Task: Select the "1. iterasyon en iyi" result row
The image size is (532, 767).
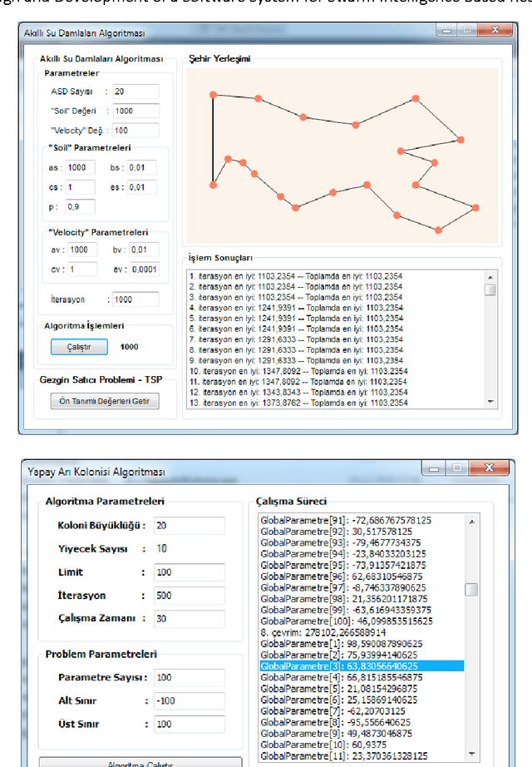Action: 296,276
